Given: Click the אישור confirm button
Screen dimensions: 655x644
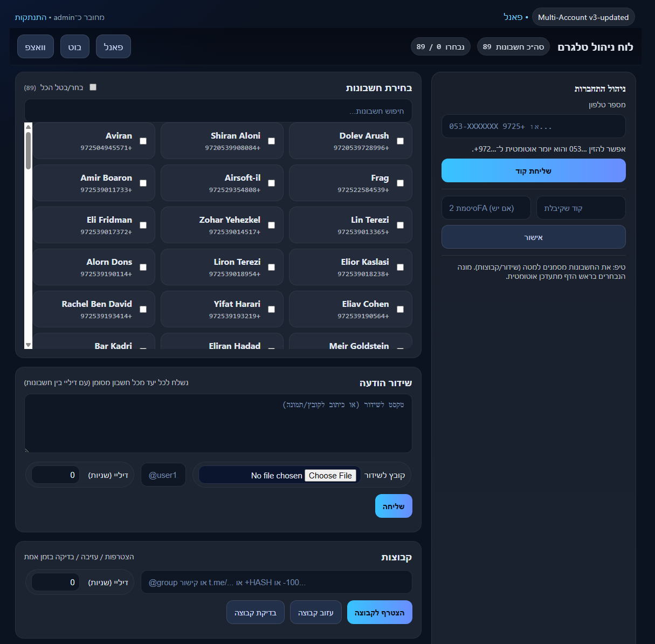Looking at the screenshot, I should click(533, 237).
